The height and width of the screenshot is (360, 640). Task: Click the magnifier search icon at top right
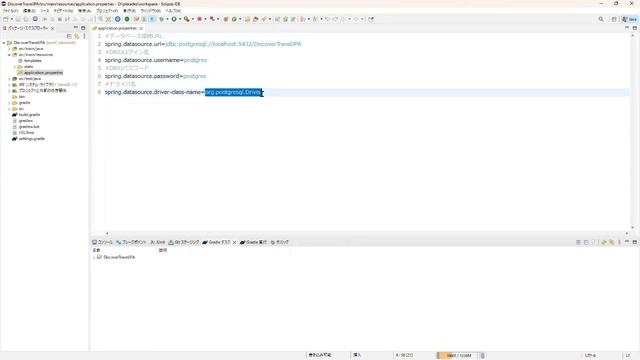pyautogui.click(x=601, y=19)
